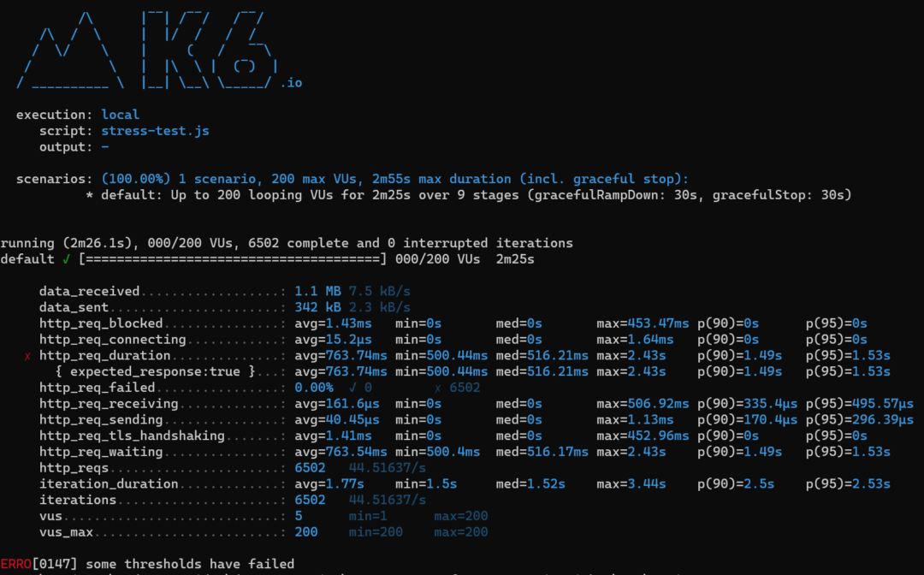Click the scenarios summary line text
This screenshot has width=924, height=575.
tap(394, 179)
